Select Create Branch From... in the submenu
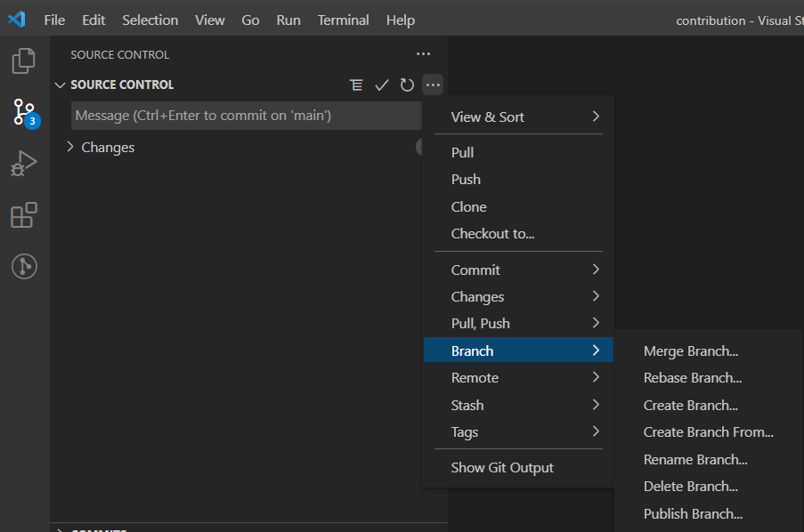Screen dimensions: 804x532 (x=708, y=432)
